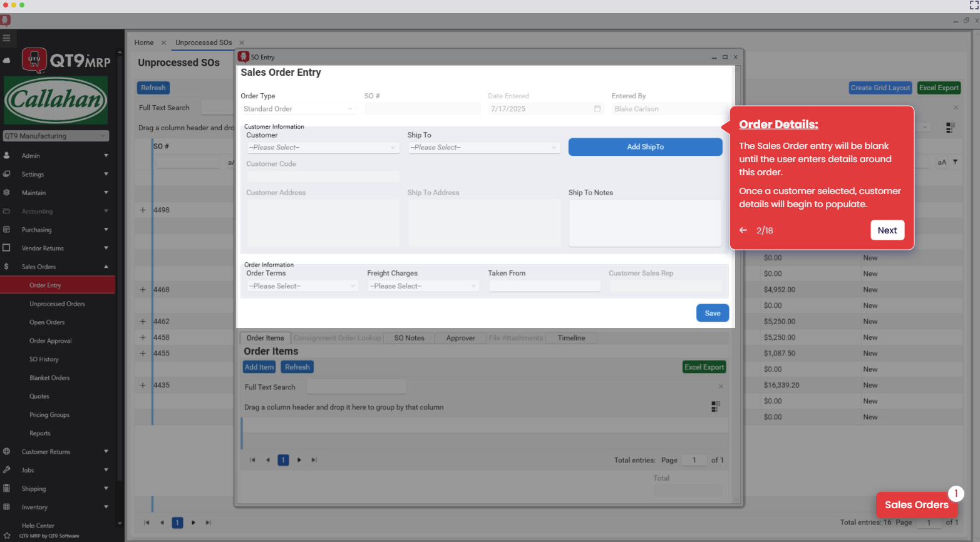Open the Order Type dropdown

298,109
